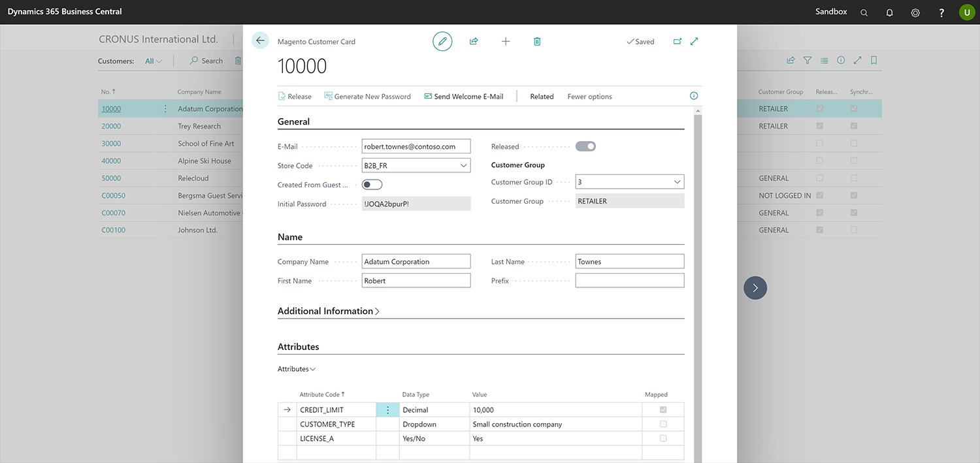Open the Attributes sub-menu dropdown
Viewport: 980px width, 463px height.
click(297, 369)
